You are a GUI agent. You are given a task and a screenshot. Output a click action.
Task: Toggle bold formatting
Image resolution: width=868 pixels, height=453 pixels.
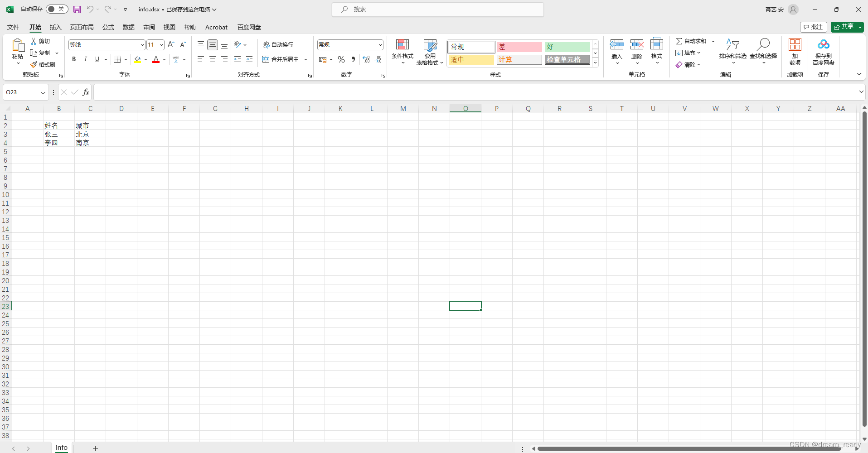pyautogui.click(x=73, y=59)
